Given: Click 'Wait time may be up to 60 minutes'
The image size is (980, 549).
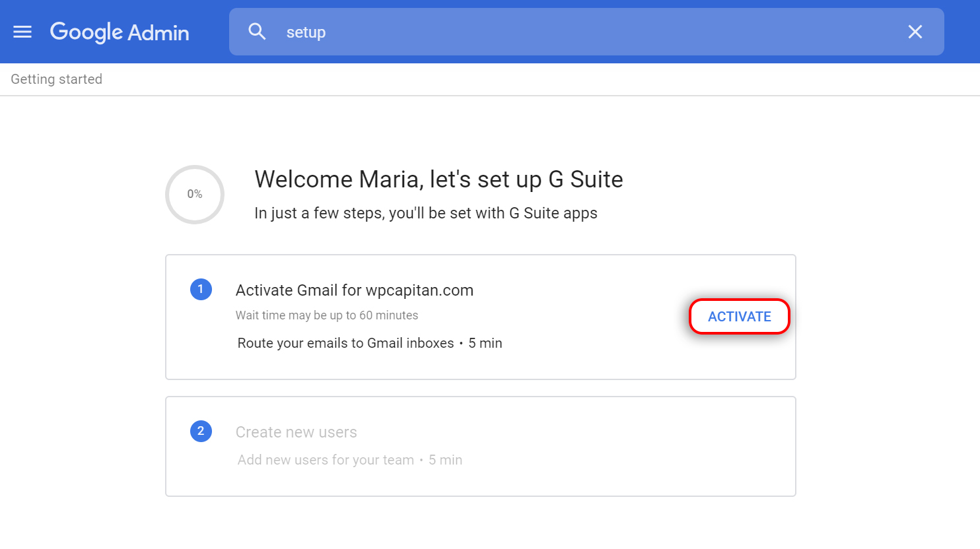Looking at the screenshot, I should pyautogui.click(x=327, y=315).
